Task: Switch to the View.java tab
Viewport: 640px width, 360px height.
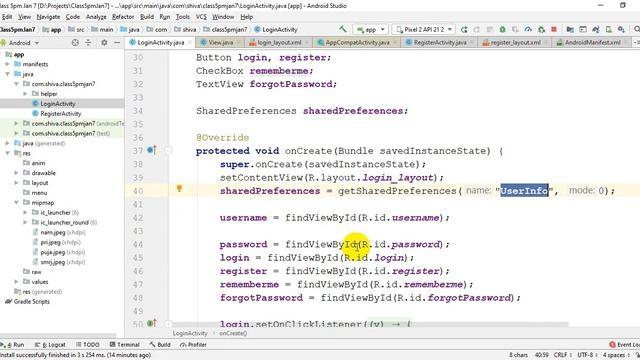Action: click(221, 42)
